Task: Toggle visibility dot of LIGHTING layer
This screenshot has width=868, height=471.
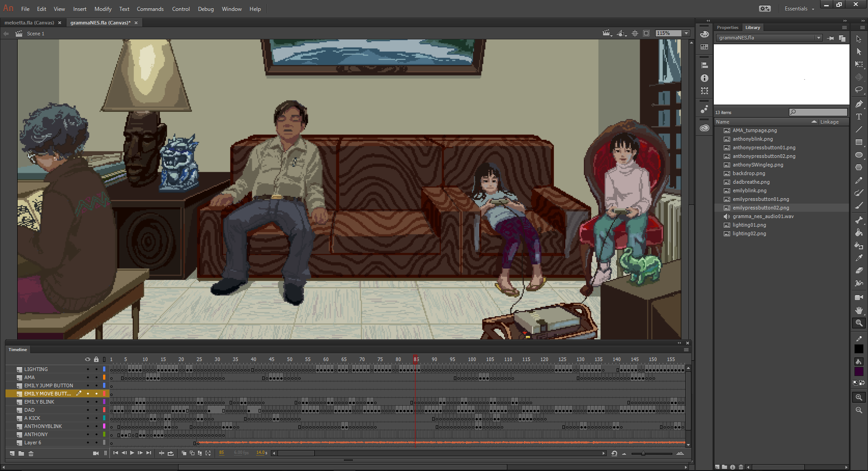Action: coord(88,369)
